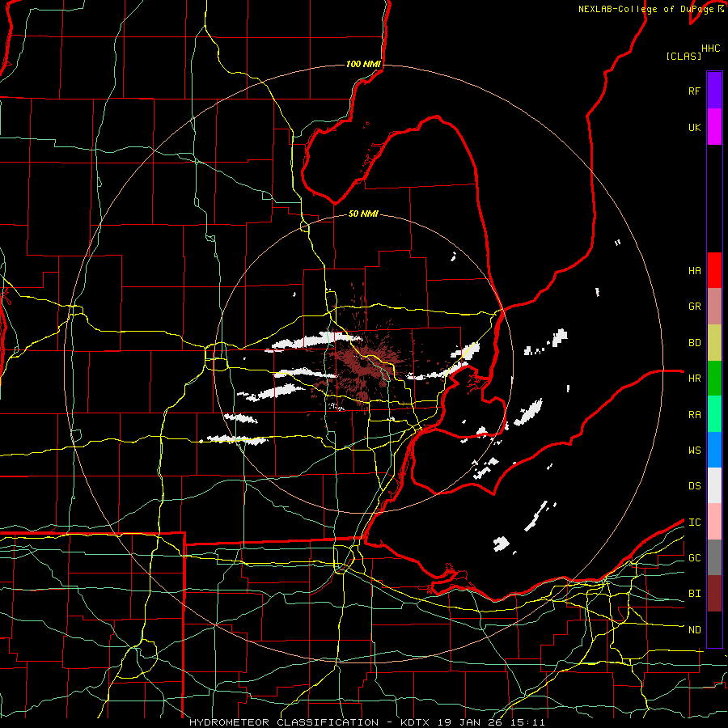
Task: Click the RA legend label
Action: [x=694, y=415]
